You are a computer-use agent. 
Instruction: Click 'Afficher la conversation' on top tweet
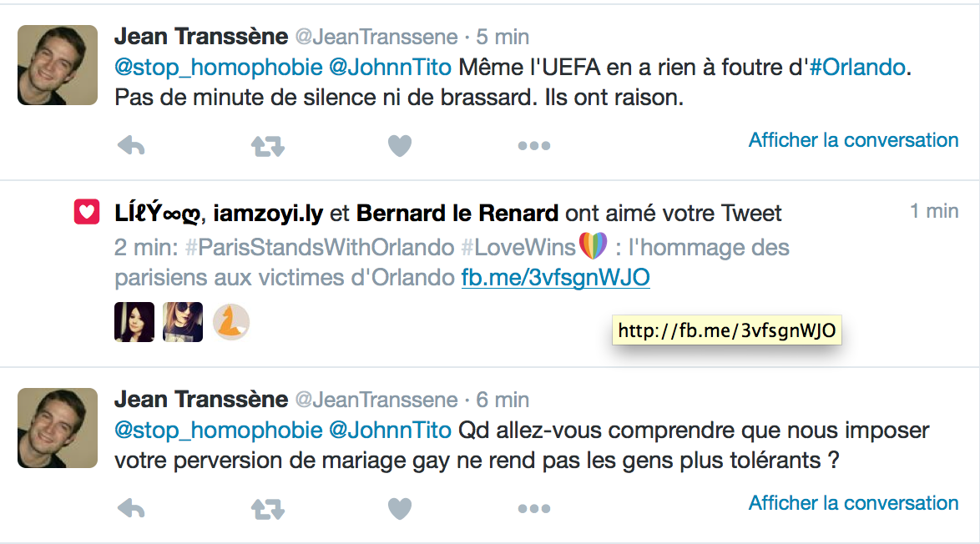tap(853, 140)
